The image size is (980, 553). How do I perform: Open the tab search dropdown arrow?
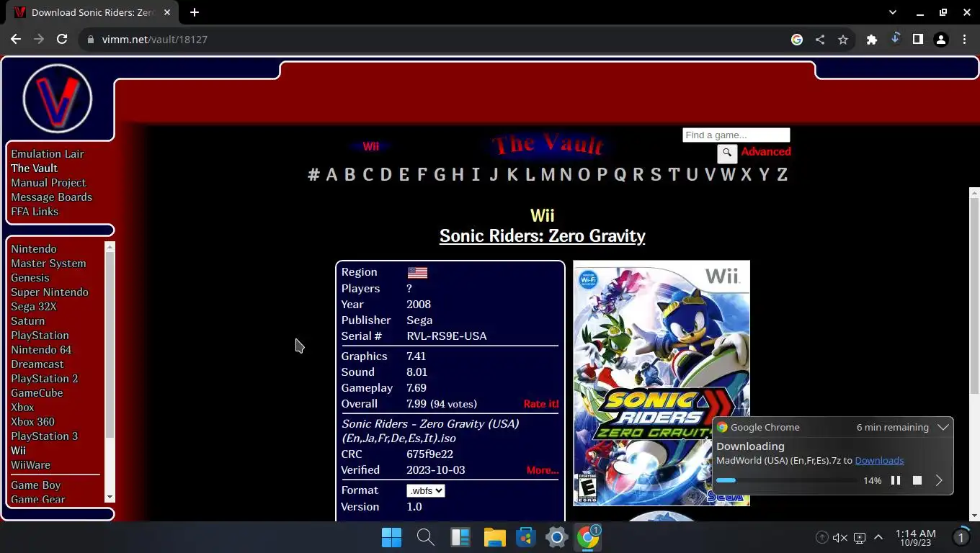(x=893, y=12)
